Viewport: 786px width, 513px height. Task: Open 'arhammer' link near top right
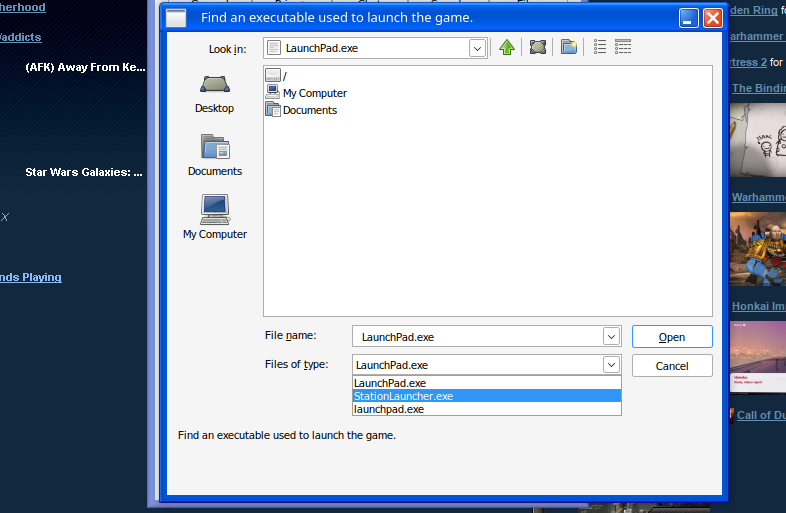click(756, 36)
